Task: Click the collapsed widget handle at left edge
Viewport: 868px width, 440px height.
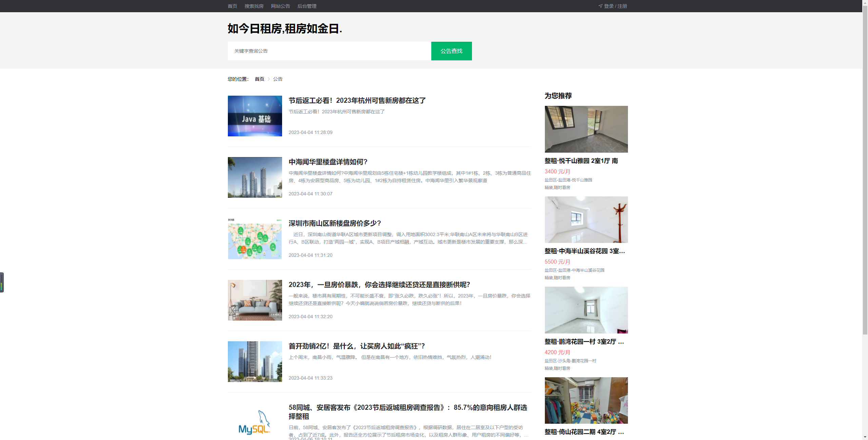Action: [2, 283]
